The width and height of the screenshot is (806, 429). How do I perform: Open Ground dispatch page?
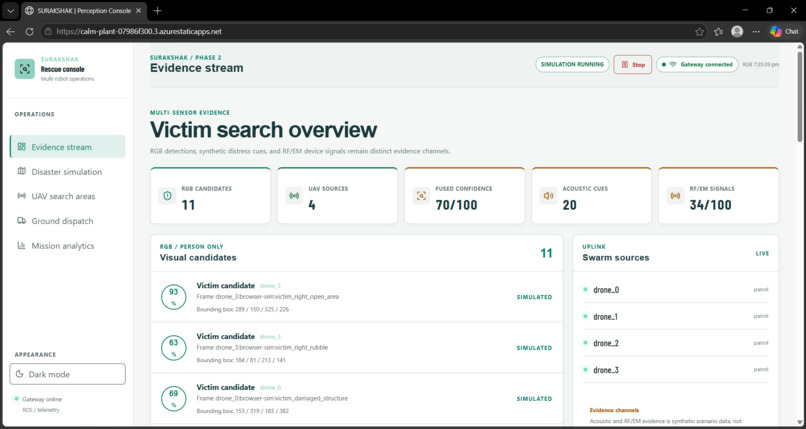[x=67, y=221]
